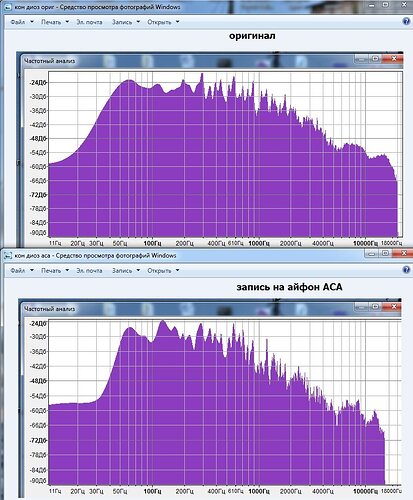Click the -24Дб label on the upper chart
Image resolution: width=413 pixels, height=500 pixels.
(x=38, y=83)
